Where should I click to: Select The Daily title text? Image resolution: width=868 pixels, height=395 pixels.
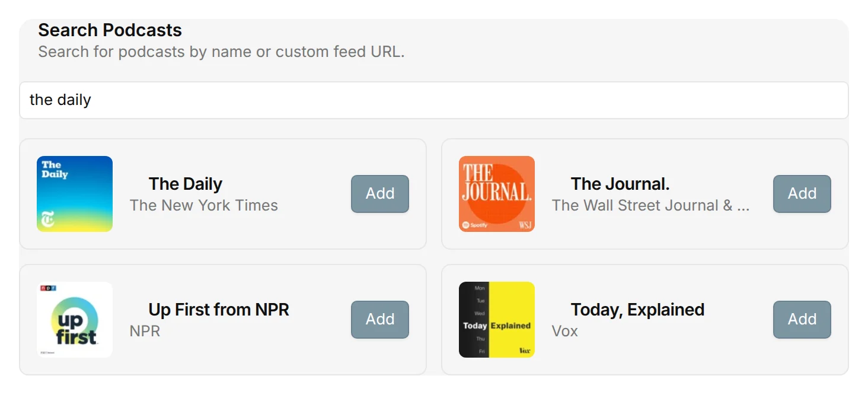(x=186, y=184)
